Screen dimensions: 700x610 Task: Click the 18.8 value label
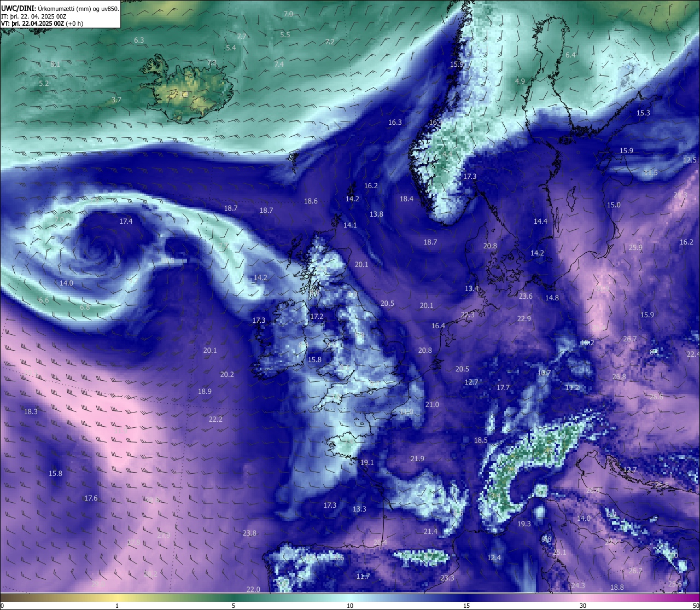[617, 588]
